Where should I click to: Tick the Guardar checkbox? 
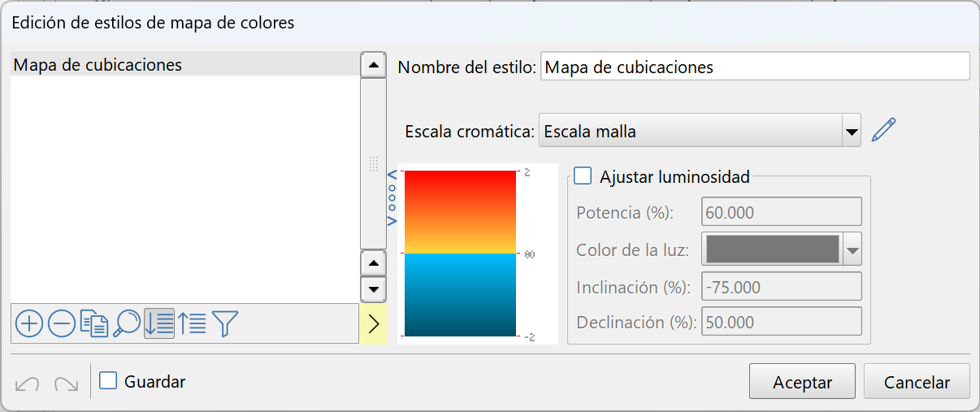[108, 380]
